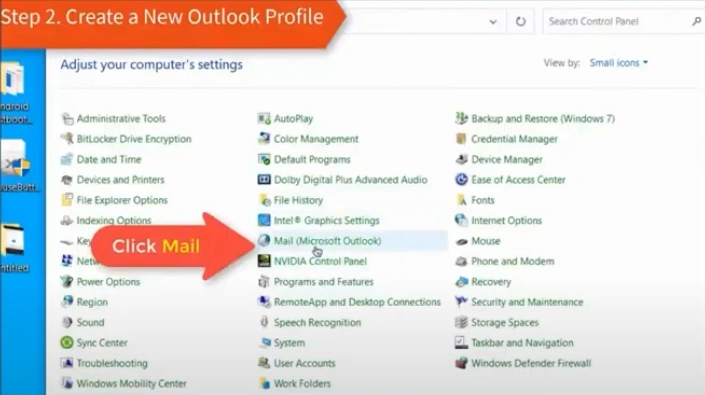The width and height of the screenshot is (705, 395).
Task: Click the BitLocker Drive Encryption icon
Action: click(67, 139)
